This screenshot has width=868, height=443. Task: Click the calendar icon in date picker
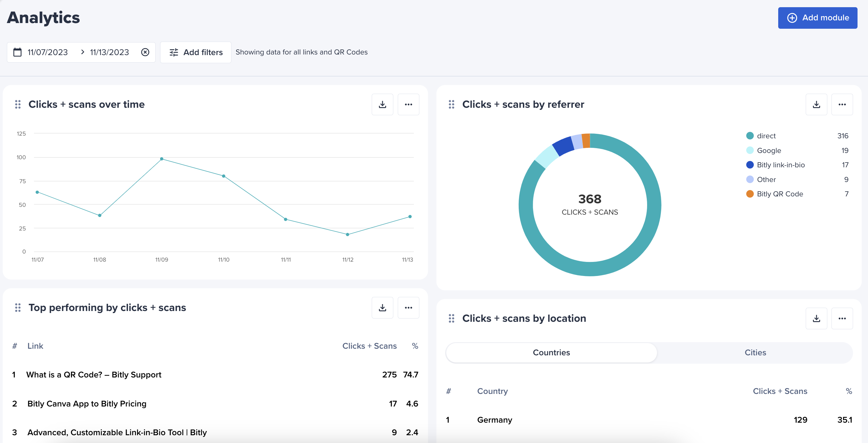click(x=17, y=52)
